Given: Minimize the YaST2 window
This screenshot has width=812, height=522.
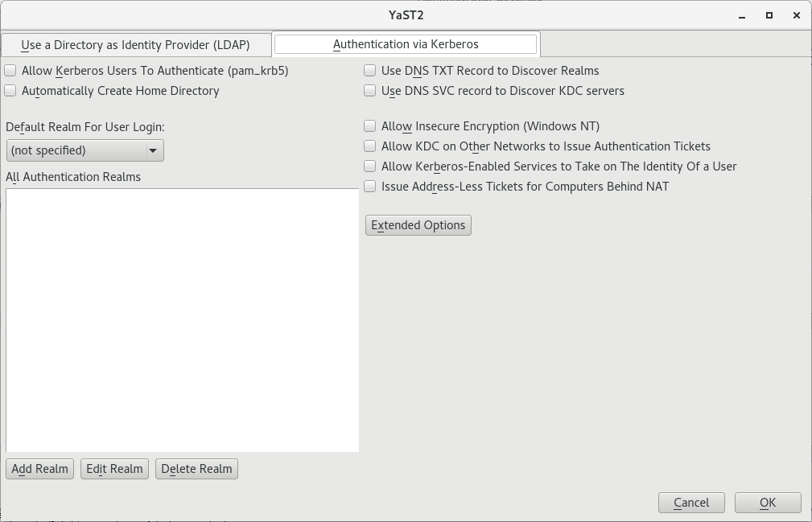Looking at the screenshot, I should (741, 15).
